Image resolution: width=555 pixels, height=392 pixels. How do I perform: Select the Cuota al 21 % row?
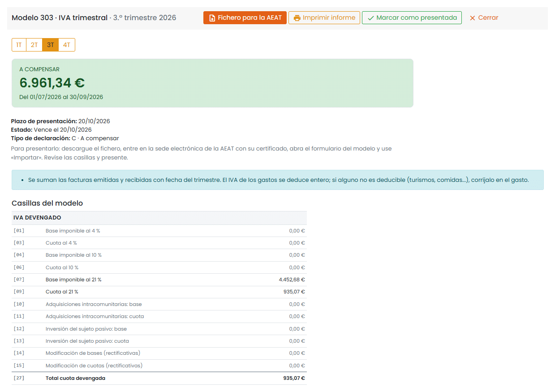(x=159, y=292)
